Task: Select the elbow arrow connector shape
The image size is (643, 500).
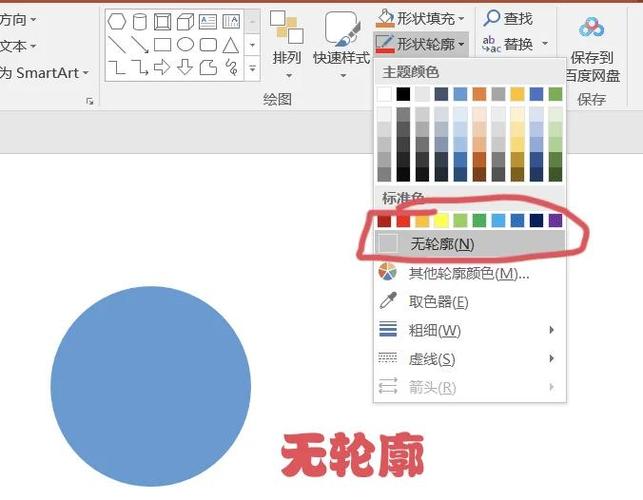Action: (x=140, y=67)
